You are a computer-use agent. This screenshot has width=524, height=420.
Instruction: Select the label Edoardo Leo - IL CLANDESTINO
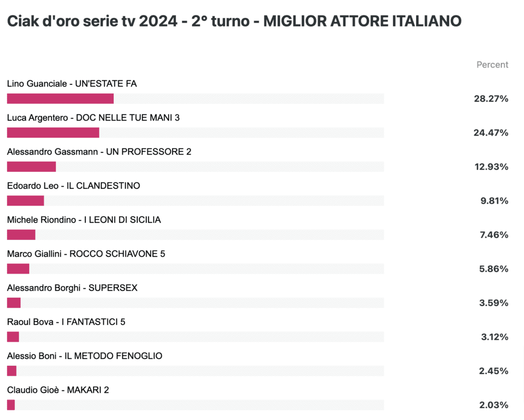[x=74, y=186]
